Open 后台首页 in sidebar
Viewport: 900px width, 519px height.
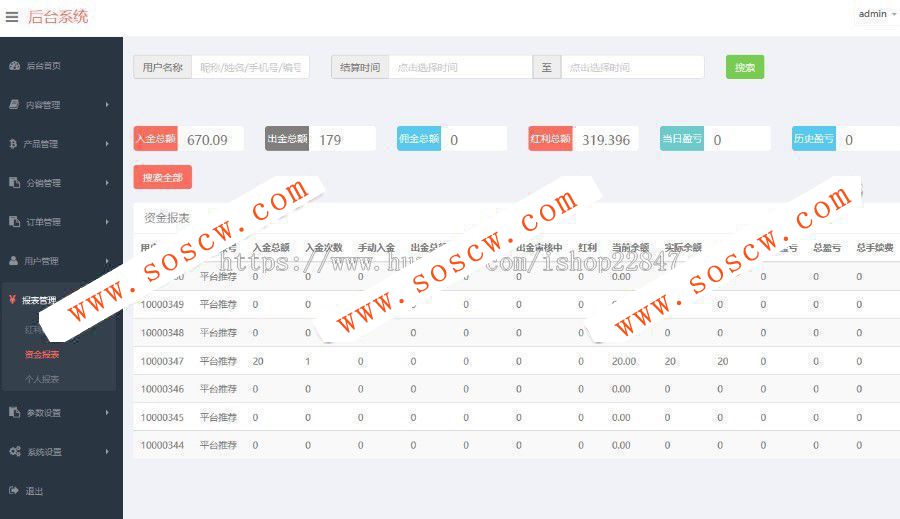click(x=44, y=66)
